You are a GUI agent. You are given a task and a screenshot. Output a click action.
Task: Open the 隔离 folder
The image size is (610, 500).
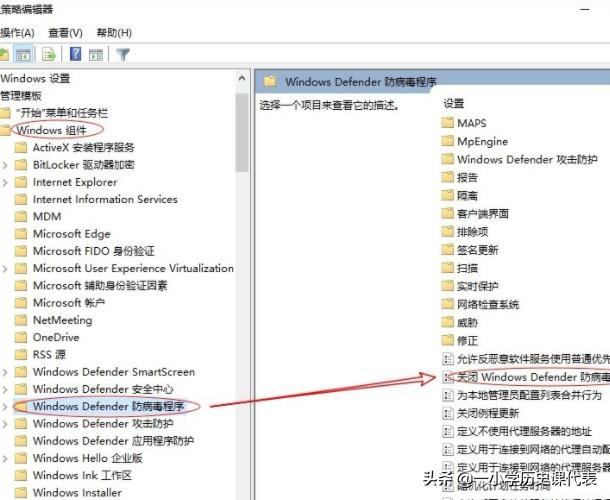[467, 195]
